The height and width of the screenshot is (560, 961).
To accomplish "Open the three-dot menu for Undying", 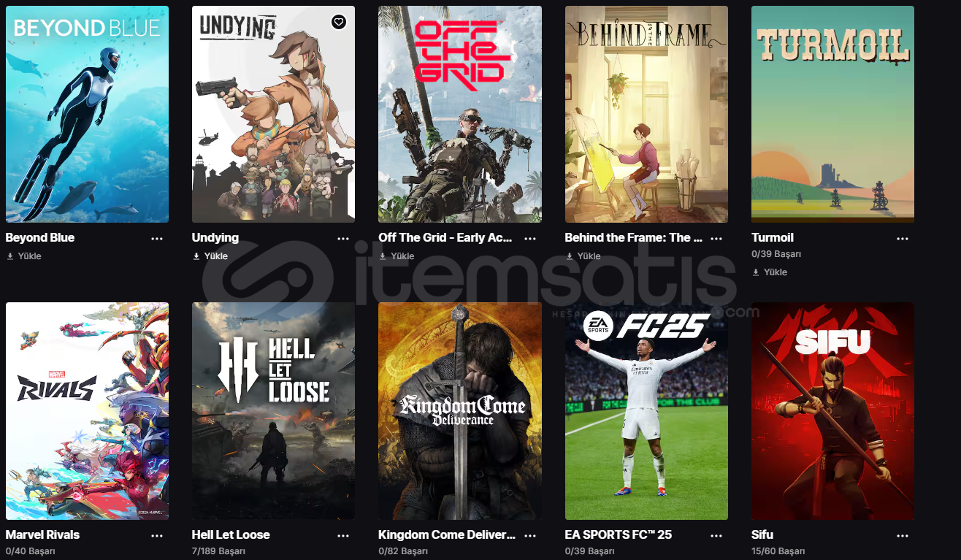I will point(343,238).
